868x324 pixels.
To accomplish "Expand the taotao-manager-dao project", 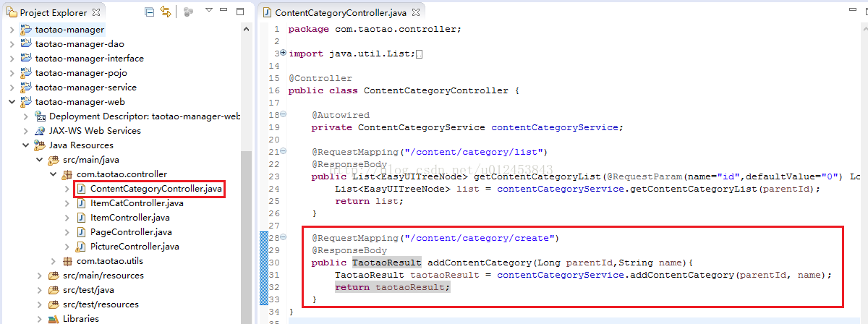I will [11, 44].
